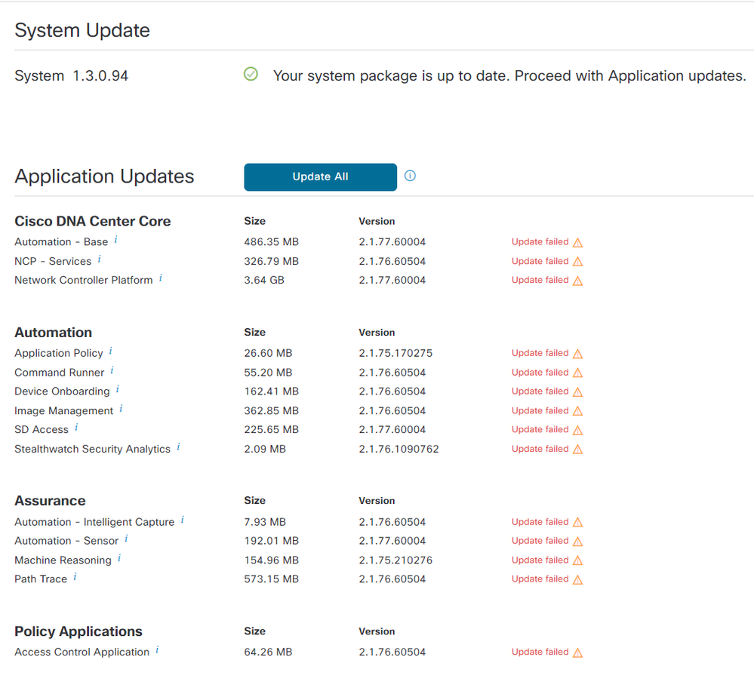Screen dimensions: 754x700
Task: Select the Application Updates heading
Action: [104, 177]
